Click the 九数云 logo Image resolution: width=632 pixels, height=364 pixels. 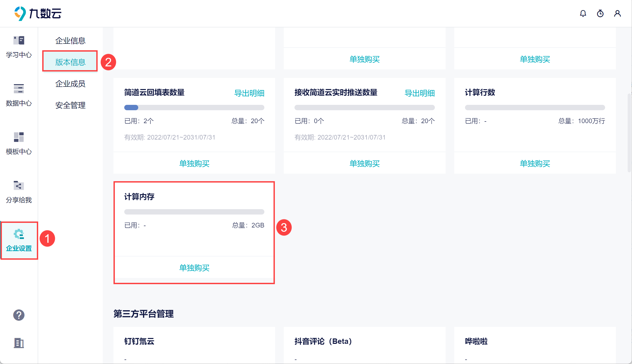38,13
